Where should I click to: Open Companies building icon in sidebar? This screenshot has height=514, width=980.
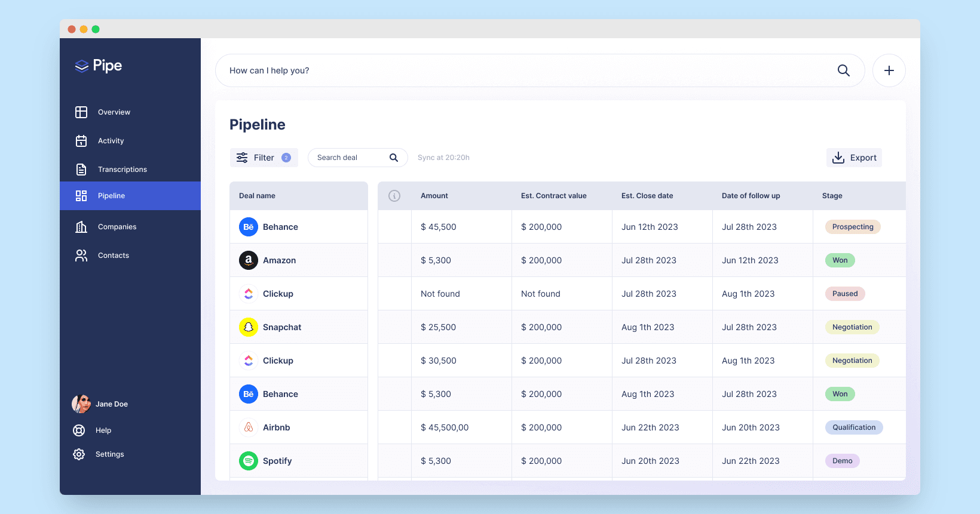[81, 227]
